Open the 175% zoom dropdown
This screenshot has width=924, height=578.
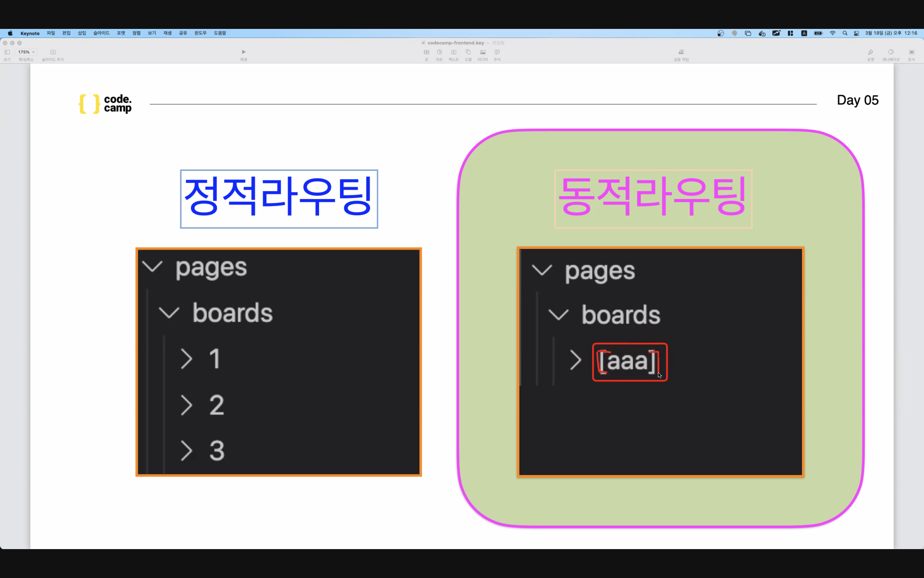pos(26,52)
